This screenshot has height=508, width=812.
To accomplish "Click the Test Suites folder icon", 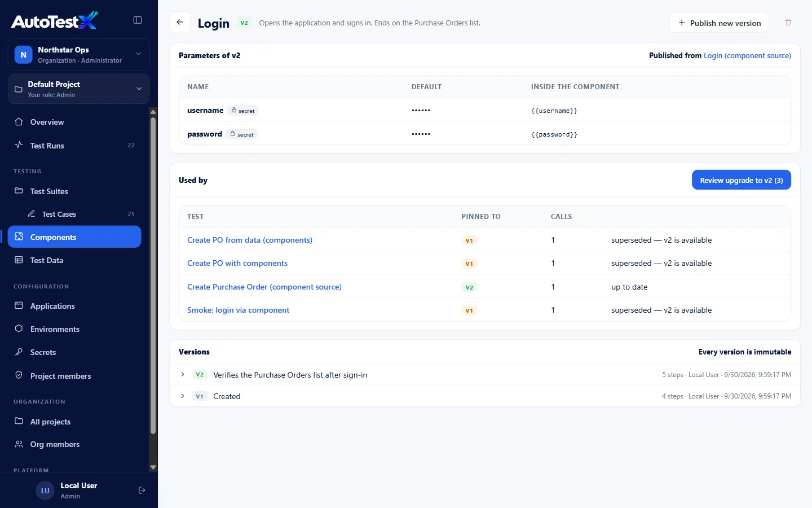I will 19,191.
